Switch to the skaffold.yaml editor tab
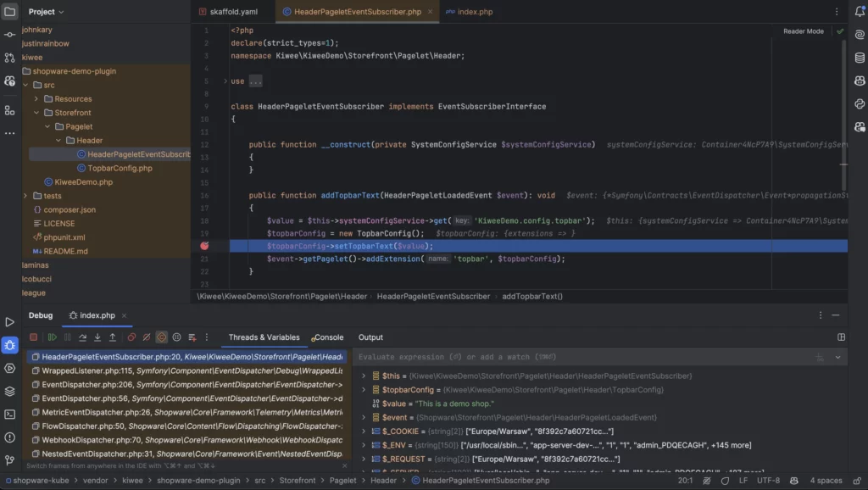Viewport: 868px width, 490px height. click(228, 12)
